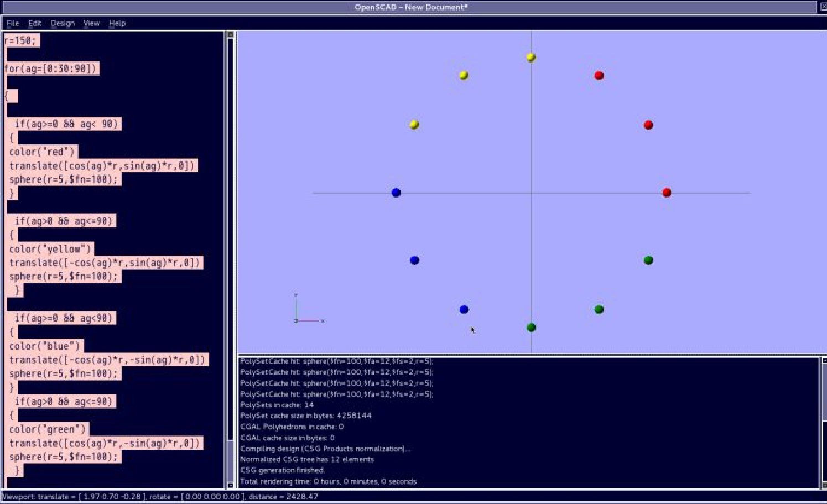Click the Viewport status bar text
Image resolution: width=827 pixels, height=504 pixels.
160,496
